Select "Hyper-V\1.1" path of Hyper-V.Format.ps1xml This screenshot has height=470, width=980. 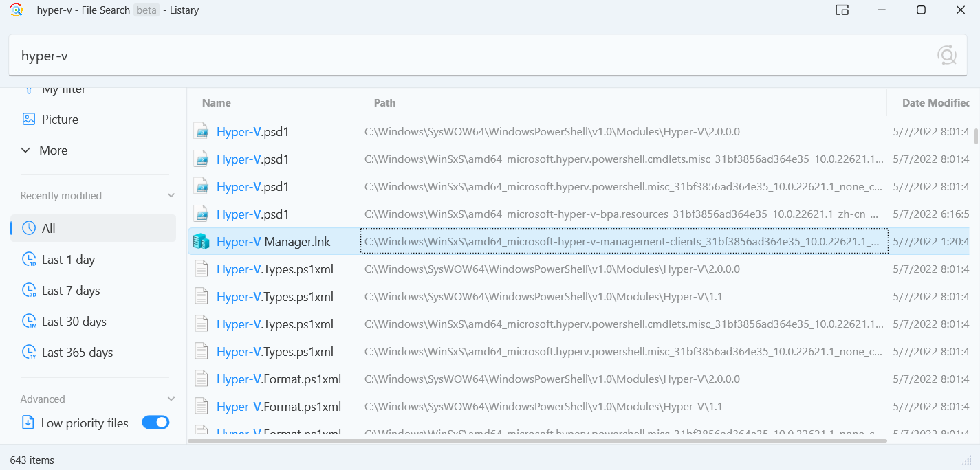coord(543,406)
